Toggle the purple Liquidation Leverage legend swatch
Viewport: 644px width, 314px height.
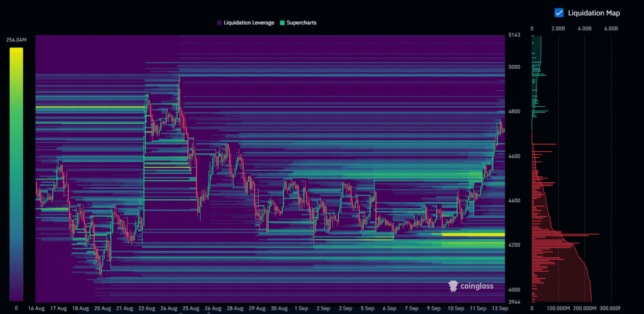[219, 23]
